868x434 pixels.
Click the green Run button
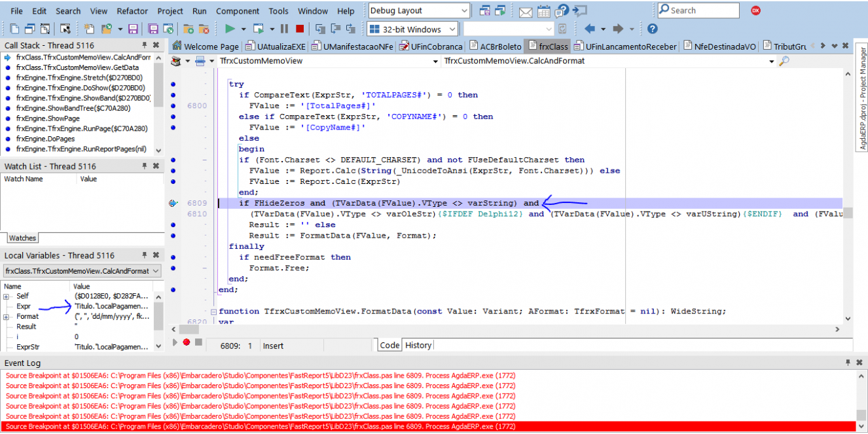230,29
